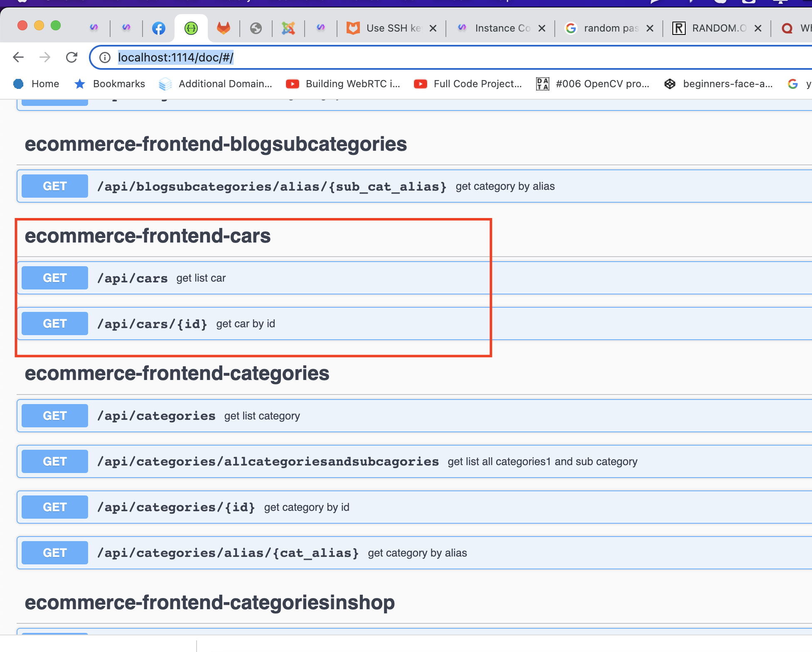Image resolution: width=812 pixels, height=652 pixels.
Task: Click the GET badge for get list category
Action: 55,416
